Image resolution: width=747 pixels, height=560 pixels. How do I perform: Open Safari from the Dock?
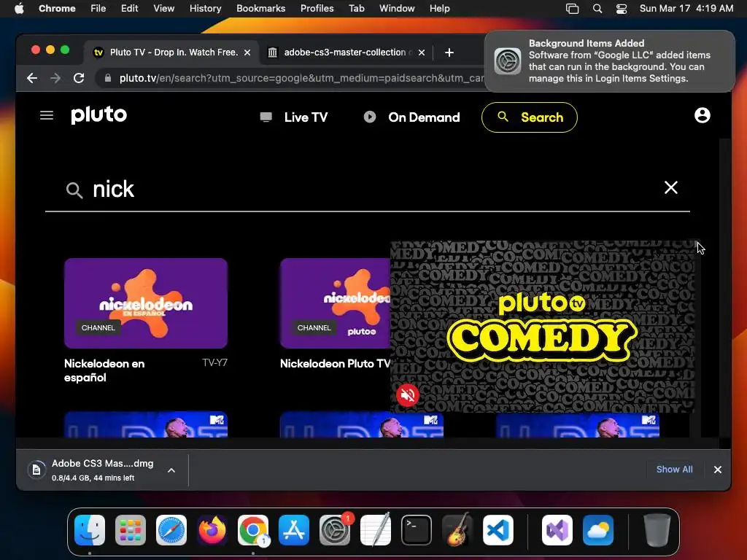(171, 530)
